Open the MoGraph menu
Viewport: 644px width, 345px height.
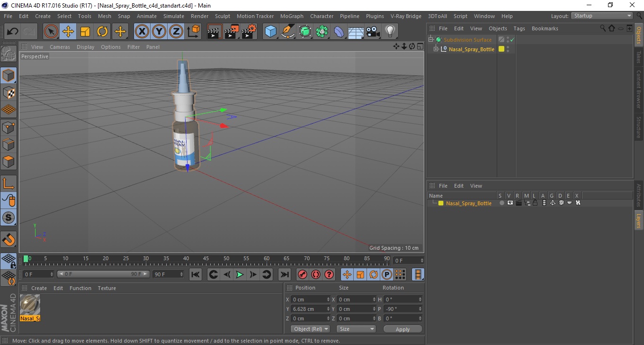tap(292, 16)
